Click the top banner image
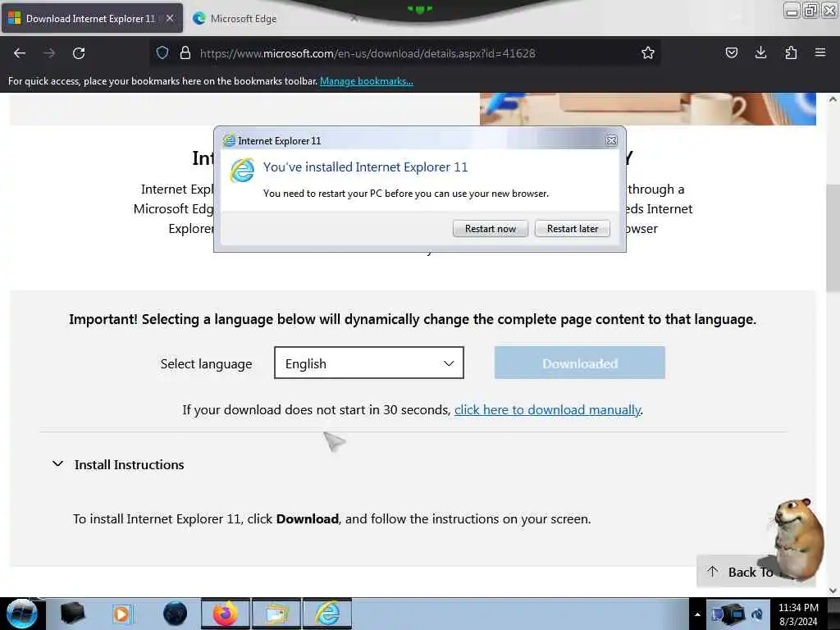Image resolution: width=840 pixels, height=630 pixels. pyautogui.click(x=648, y=109)
